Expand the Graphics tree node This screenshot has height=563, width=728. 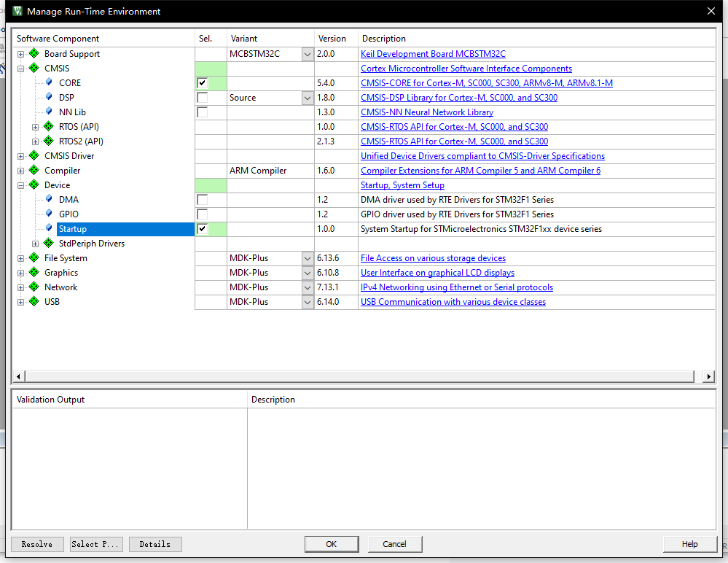tap(21, 273)
